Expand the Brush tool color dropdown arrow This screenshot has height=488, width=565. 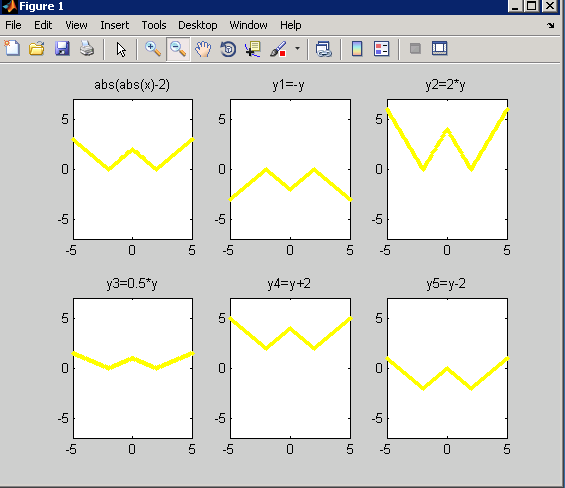pyautogui.click(x=297, y=48)
